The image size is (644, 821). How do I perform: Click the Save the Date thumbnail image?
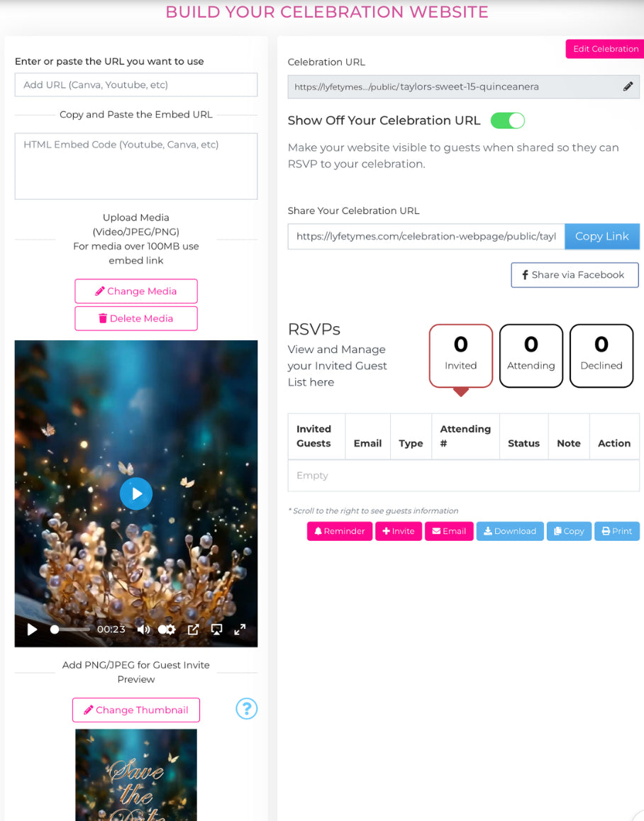pos(136,775)
